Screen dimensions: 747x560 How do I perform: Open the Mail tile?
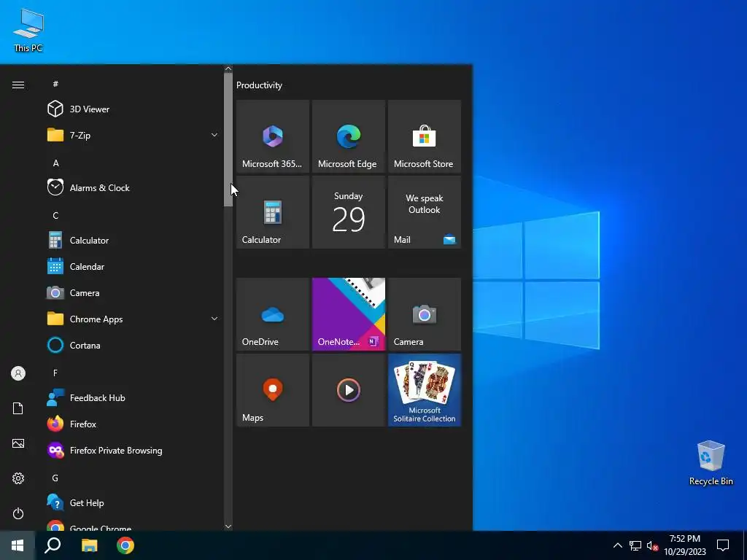tap(425, 212)
